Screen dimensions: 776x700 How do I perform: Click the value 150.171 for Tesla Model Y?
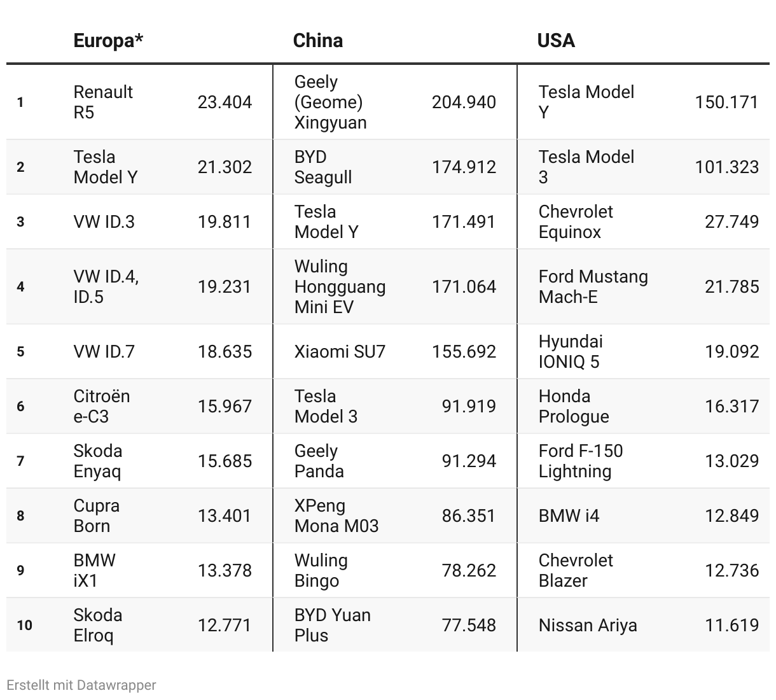726,102
